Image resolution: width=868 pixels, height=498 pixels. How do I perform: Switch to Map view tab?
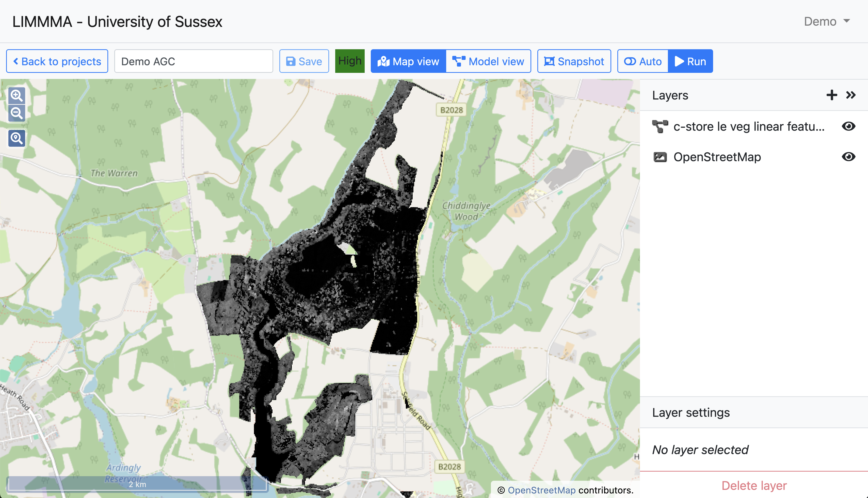[x=408, y=61]
